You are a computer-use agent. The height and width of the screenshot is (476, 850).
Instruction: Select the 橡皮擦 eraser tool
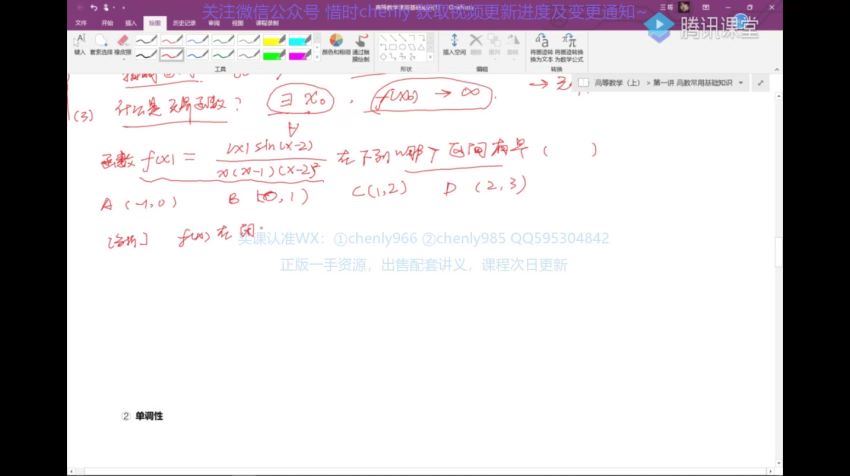click(123, 44)
